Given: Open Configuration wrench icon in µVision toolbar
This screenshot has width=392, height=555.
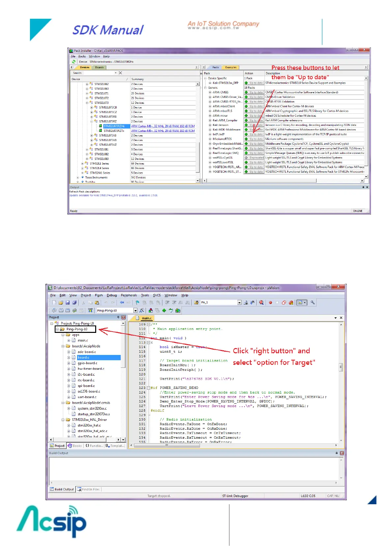Looking at the screenshot, I should click(x=313, y=302).
